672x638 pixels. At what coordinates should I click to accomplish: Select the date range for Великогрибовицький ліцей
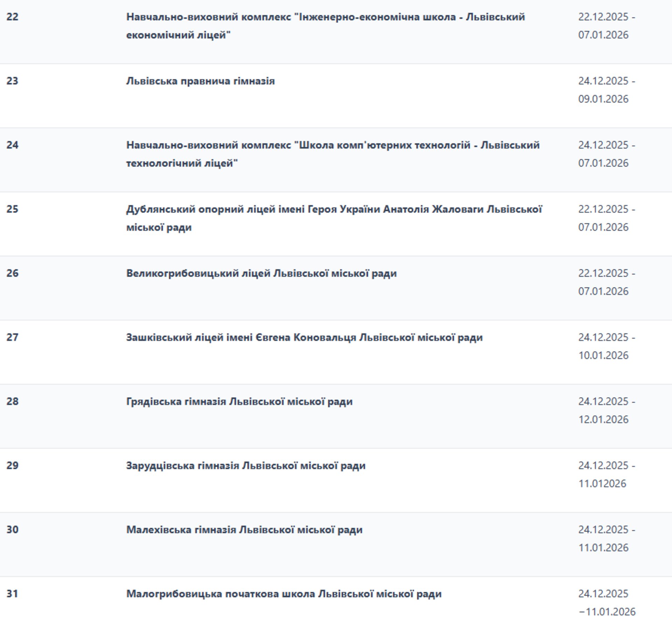[606, 282]
